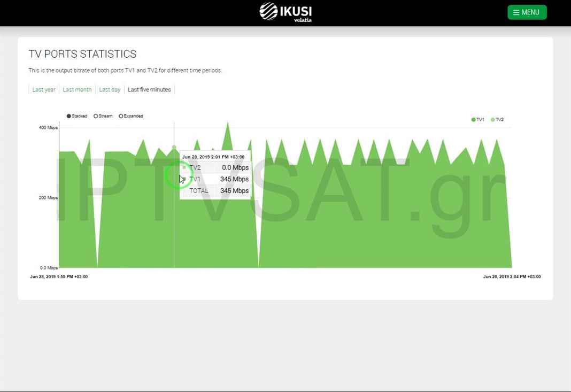This screenshot has width=571, height=392.
Task: Toggle the TV1 series in legend
Action: [x=477, y=120]
